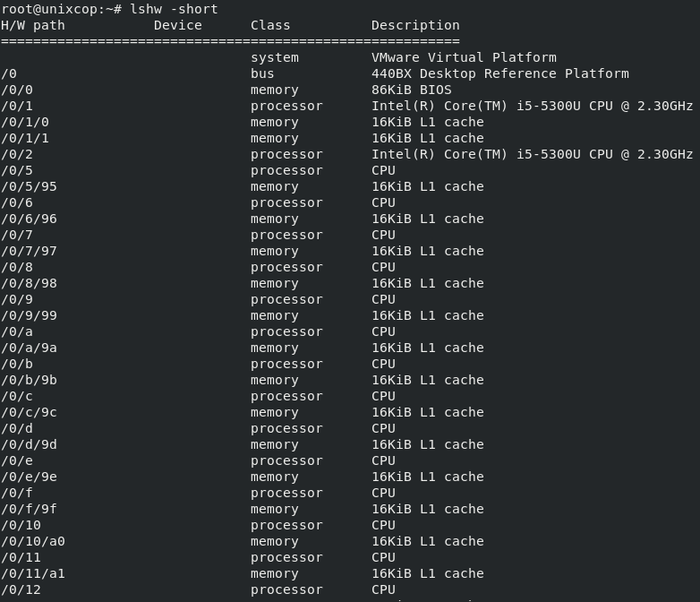Click the bus class entry for /0
The image size is (700, 602).
pos(262,73)
